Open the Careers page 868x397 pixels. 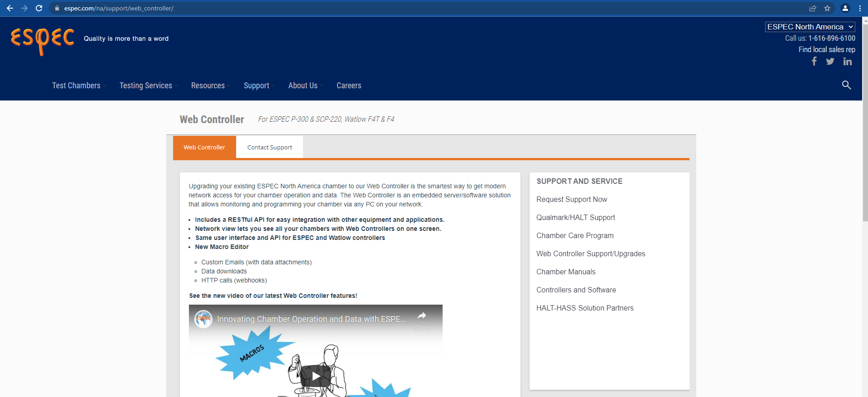click(349, 86)
